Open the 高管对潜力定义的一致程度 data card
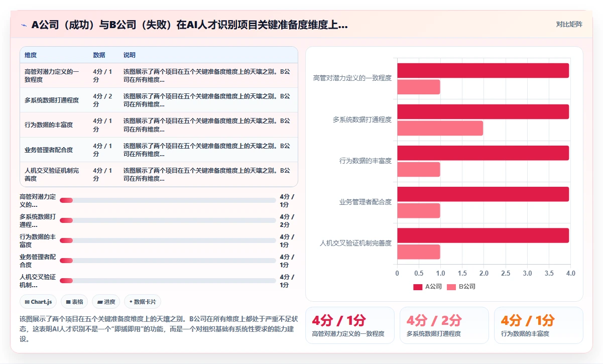 click(x=350, y=325)
